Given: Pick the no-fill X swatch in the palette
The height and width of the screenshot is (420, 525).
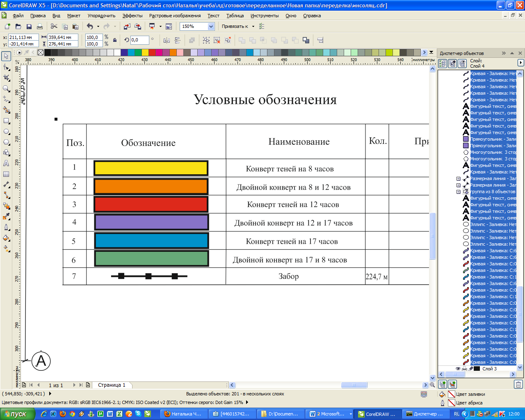Looking at the screenshot, I should (x=41, y=52).
